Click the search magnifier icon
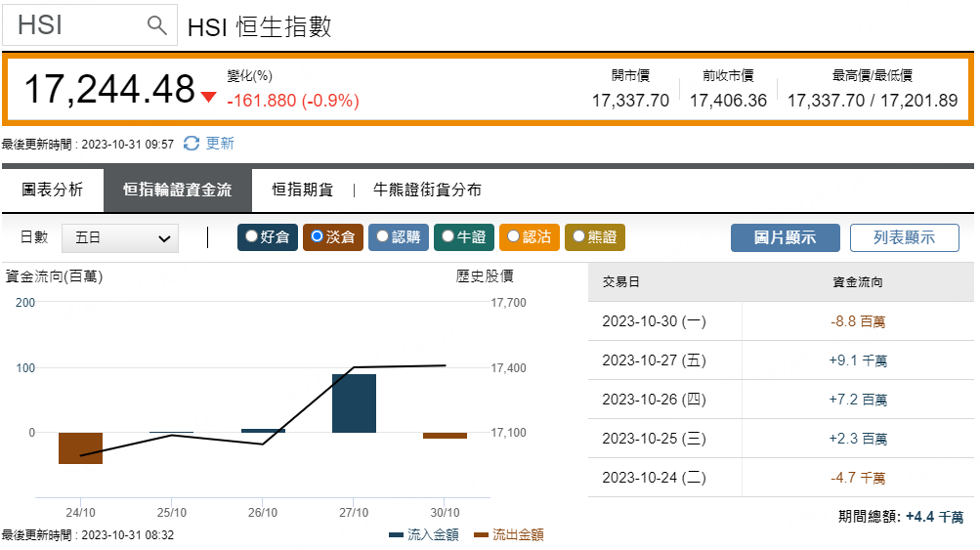This screenshot has height=550, width=980. pos(156,25)
